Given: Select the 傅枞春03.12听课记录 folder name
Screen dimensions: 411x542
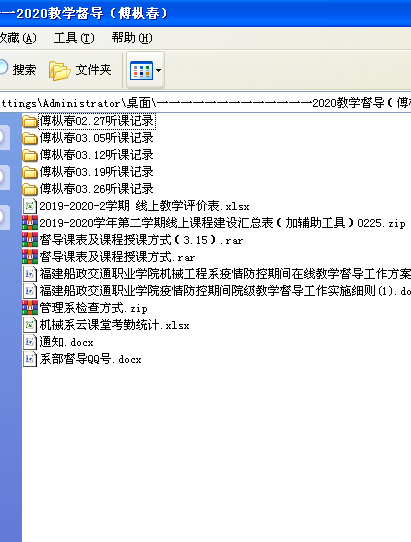Looking at the screenshot, I should [96, 155].
